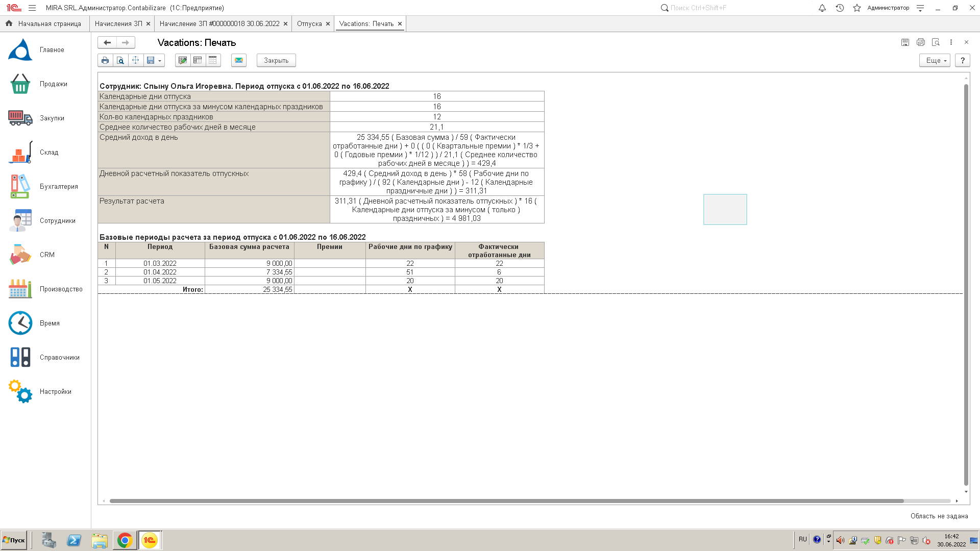Screen dimensions: 980x551
Task: Click the Закрыть button
Action: [x=276, y=60]
